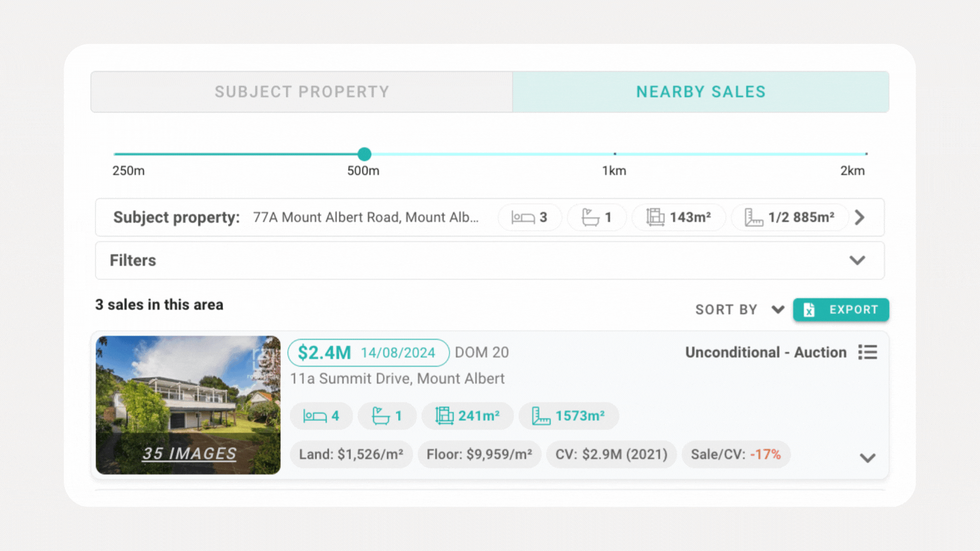This screenshot has height=551, width=980.
Task: Click the $2.4M 14/08/2024 price badge
Action: (x=368, y=353)
